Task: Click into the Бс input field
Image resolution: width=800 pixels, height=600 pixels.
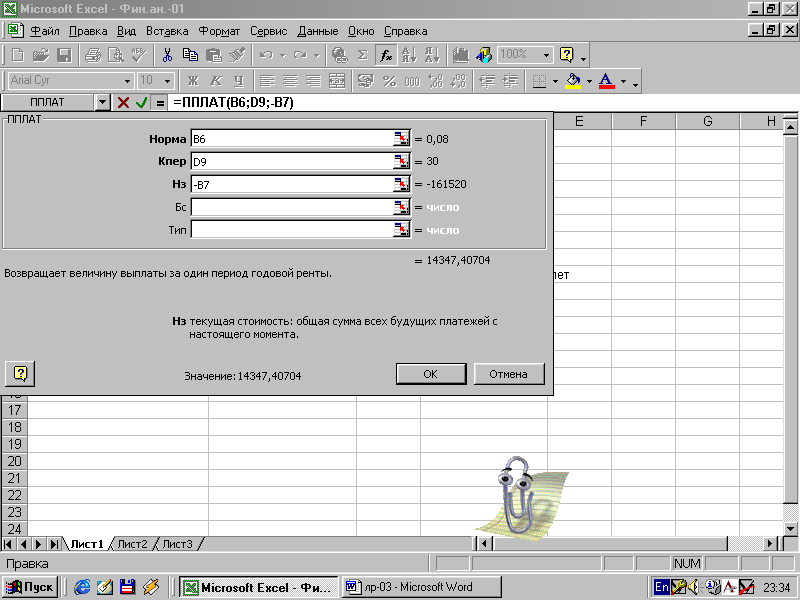Action: pyautogui.click(x=292, y=207)
